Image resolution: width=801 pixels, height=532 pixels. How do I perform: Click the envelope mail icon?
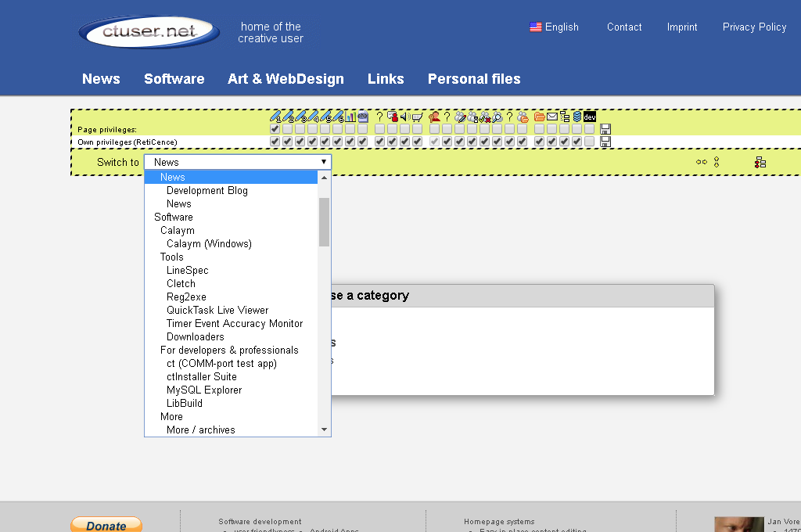click(552, 117)
